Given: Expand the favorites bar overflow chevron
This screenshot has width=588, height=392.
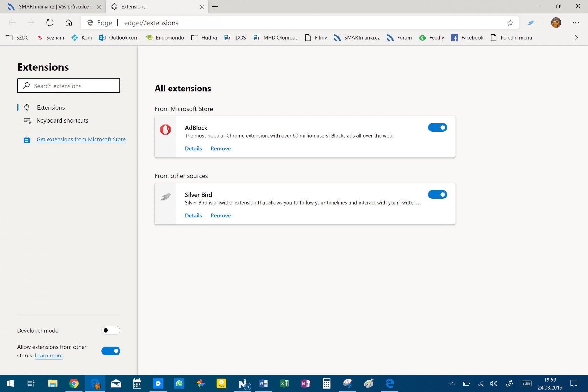Looking at the screenshot, I should coord(576,38).
